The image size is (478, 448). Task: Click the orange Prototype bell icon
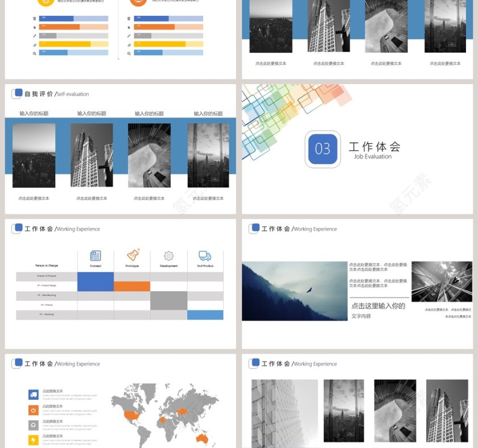coord(133,255)
